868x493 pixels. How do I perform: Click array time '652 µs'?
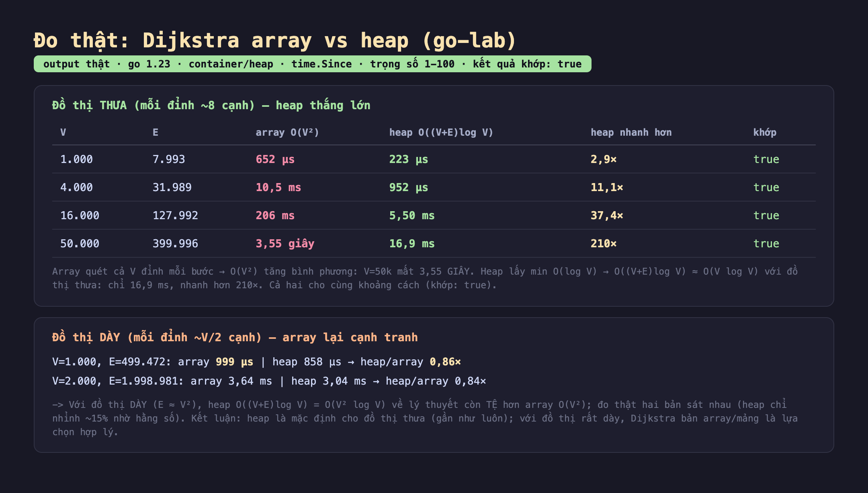[275, 159]
